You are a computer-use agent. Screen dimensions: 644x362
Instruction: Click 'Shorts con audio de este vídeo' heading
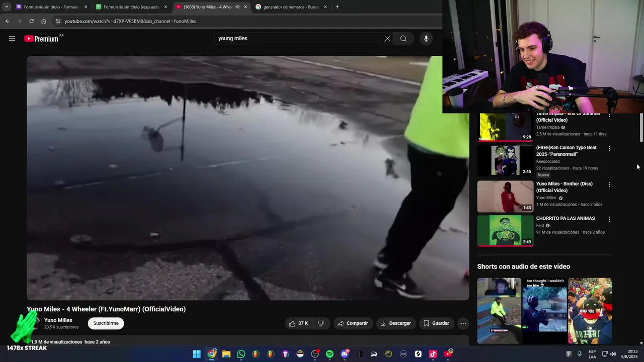(523, 266)
